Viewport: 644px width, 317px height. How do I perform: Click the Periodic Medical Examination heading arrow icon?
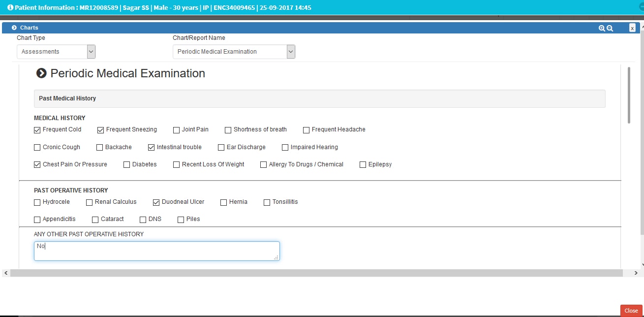(x=42, y=73)
